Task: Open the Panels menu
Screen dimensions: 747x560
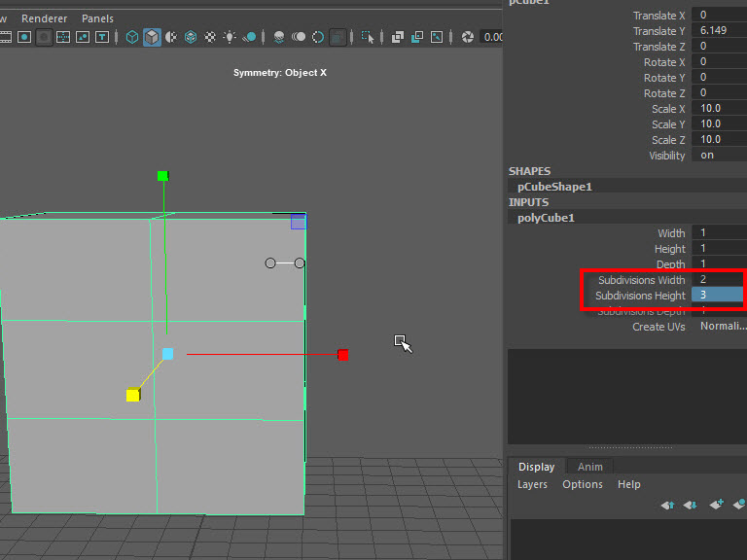Action: [x=97, y=18]
